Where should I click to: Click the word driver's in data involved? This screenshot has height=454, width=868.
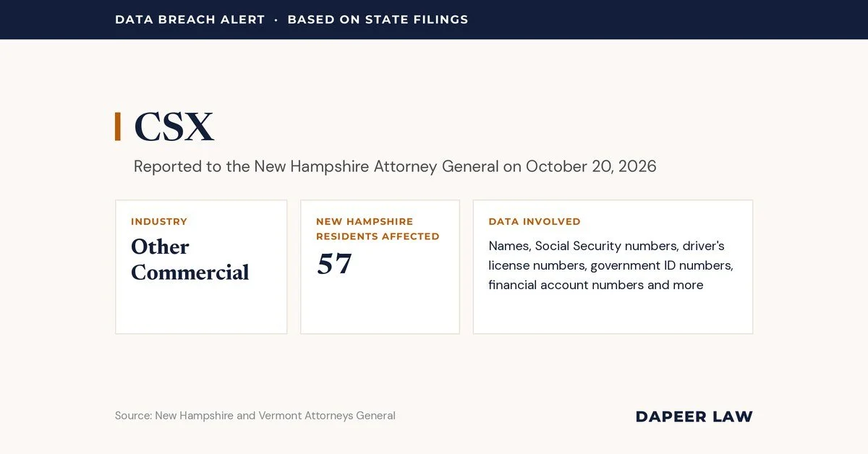[704, 246]
